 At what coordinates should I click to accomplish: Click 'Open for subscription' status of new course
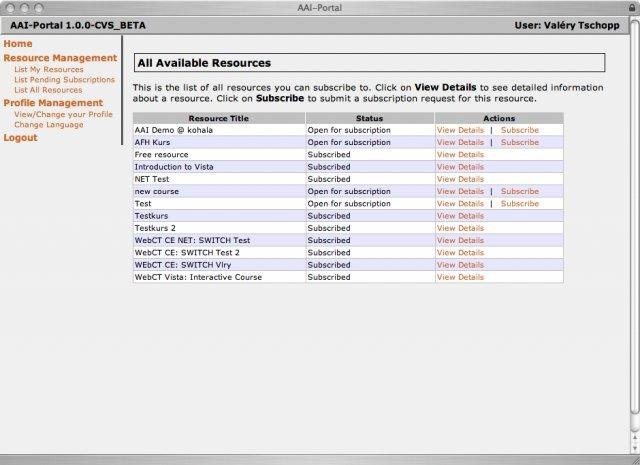tap(349, 191)
